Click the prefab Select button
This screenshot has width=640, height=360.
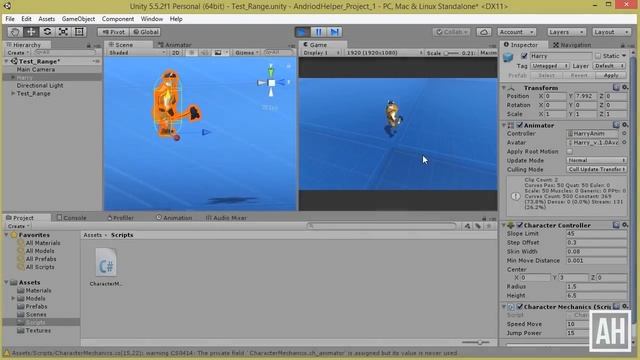point(546,76)
